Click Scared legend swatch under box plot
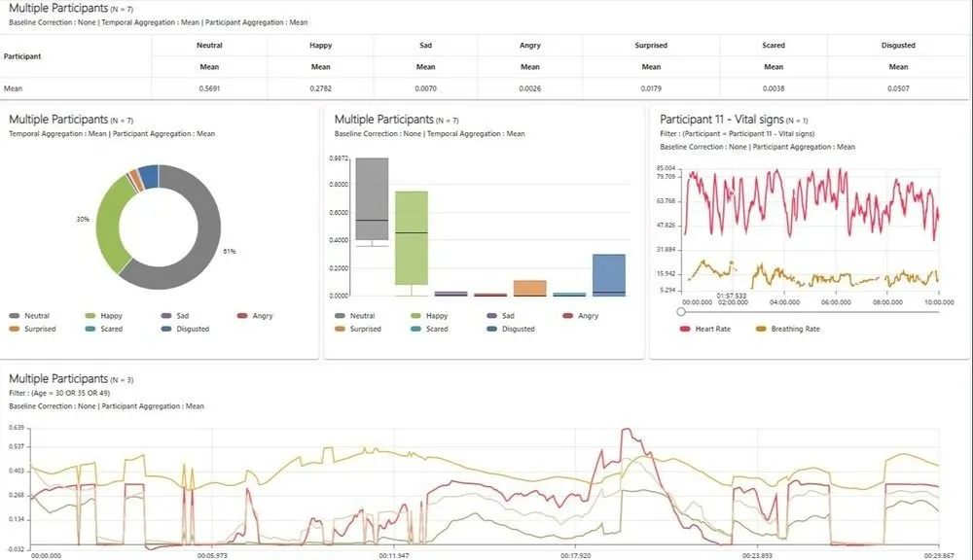Image resolution: width=973 pixels, height=560 pixels. pos(417,329)
